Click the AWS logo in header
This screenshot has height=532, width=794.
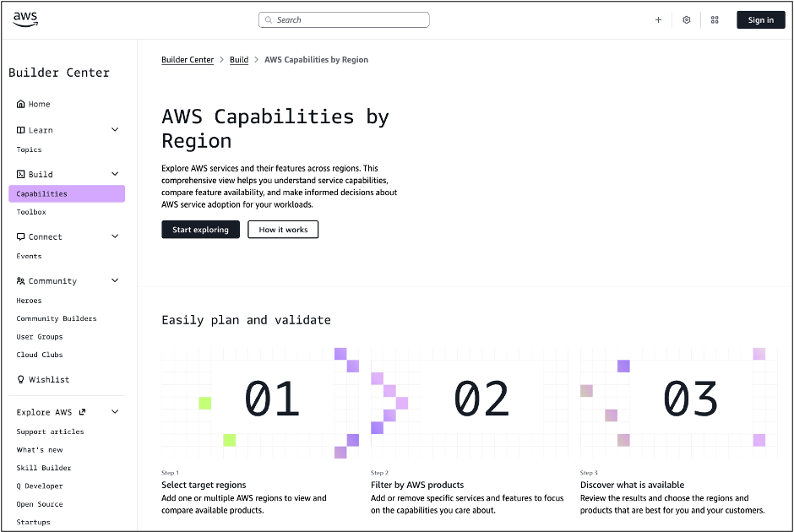25,19
